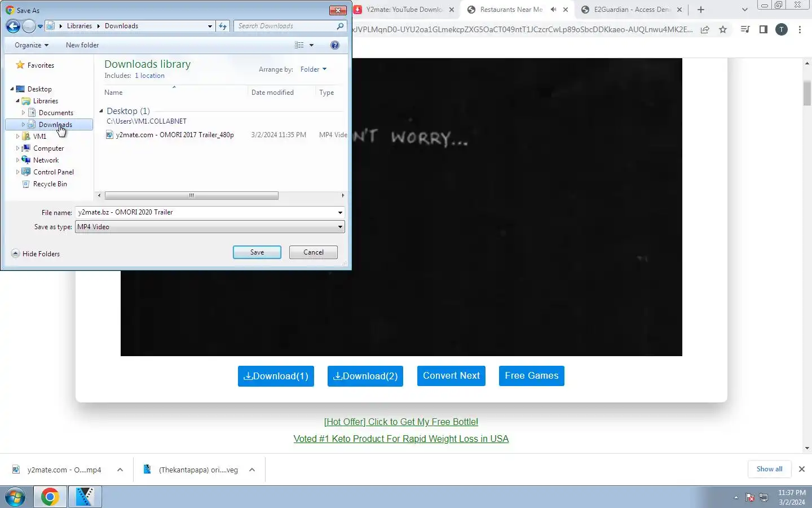Open Hot Offer Free Bottle link
The height and width of the screenshot is (508, 812).
tap(401, 422)
